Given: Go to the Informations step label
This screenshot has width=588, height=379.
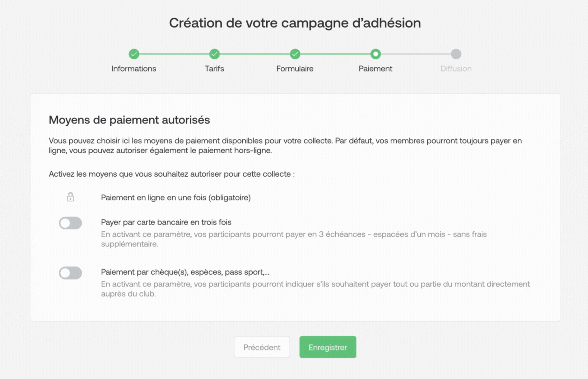Looking at the screenshot, I should tap(134, 68).
